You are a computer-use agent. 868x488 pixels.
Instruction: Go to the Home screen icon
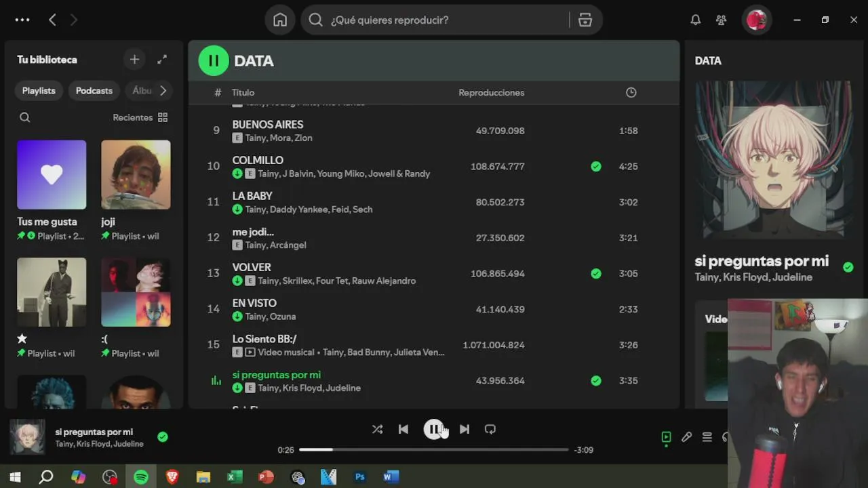[280, 20]
